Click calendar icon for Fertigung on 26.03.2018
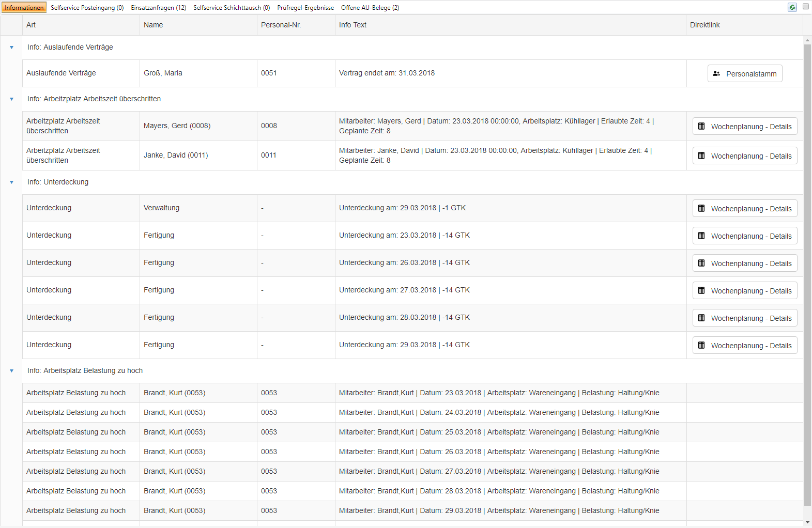Screen dimensions: 812x528 click(701, 263)
